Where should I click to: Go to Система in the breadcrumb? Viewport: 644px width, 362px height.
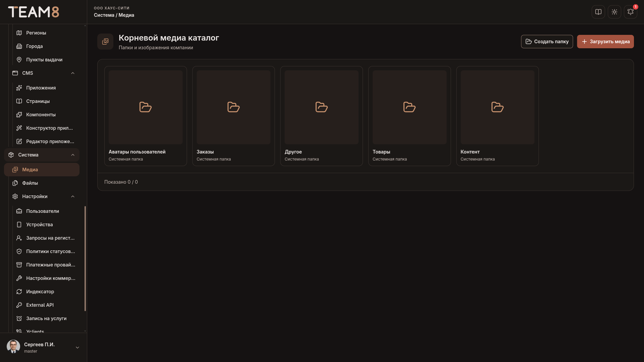pos(104,15)
